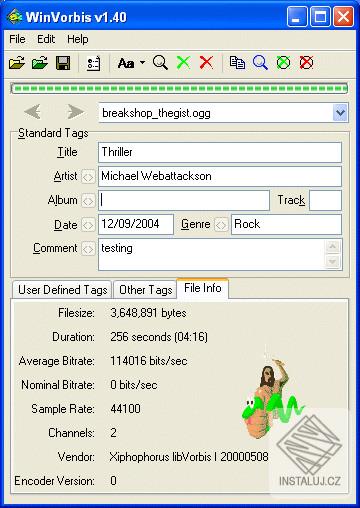Screen dimensions: 360x508
Task: Click the vendor text Xiphophorus libVorbis
Action: 189,457
